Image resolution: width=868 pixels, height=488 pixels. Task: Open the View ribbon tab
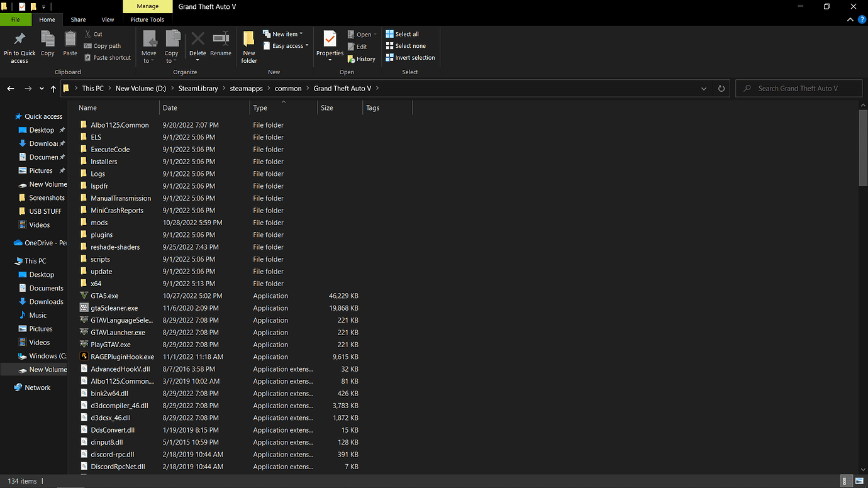click(x=108, y=19)
